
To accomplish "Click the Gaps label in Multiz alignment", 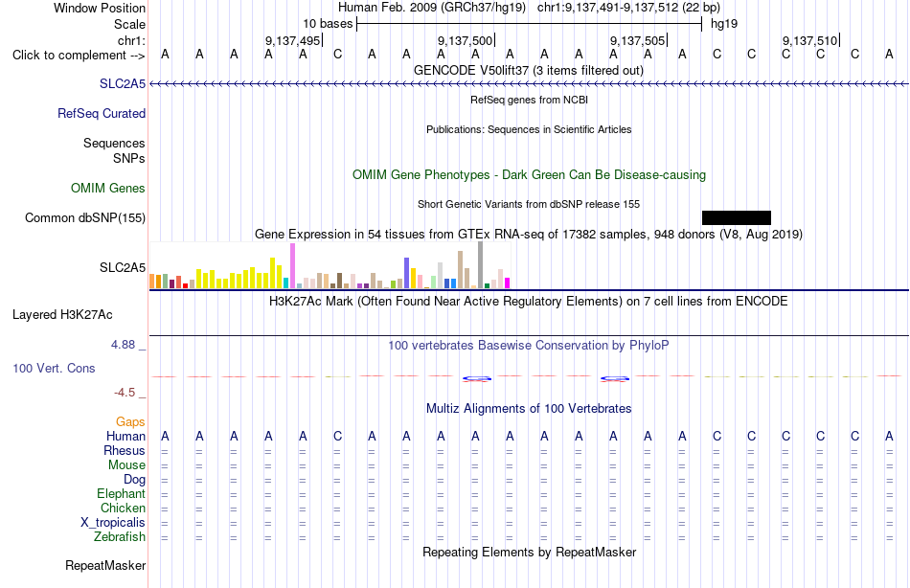I will coord(130,422).
